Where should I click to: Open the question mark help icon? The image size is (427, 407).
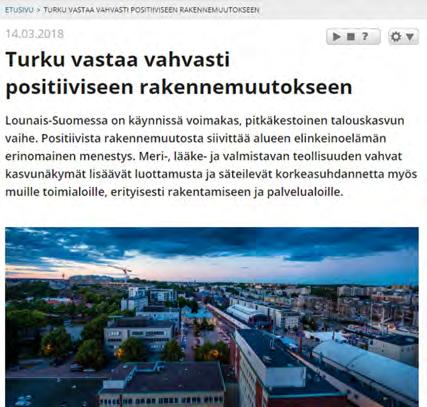pyautogui.click(x=365, y=36)
